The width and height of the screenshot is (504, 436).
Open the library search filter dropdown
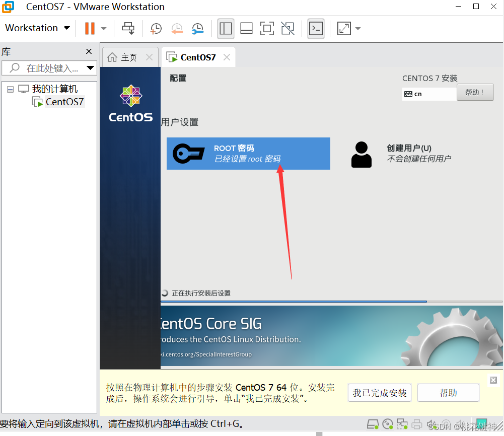pyautogui.click(x=90, y=68)
